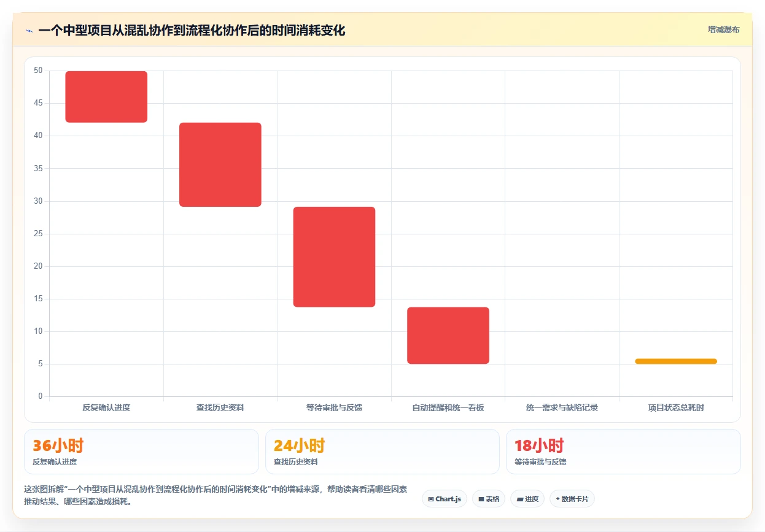This screenshot has height=532, width=765.
Task: Click the x-axis label 查找历史资料
Action: point(220,407)
